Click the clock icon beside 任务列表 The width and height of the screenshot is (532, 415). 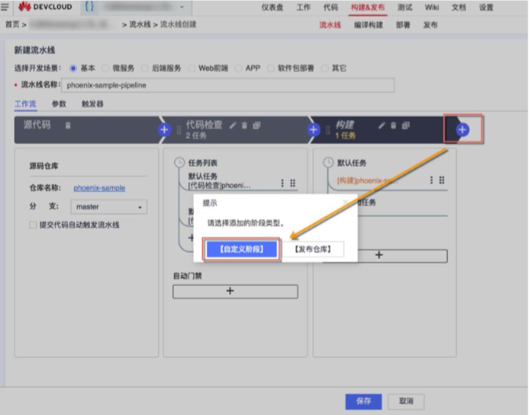pyautogui.click(x=179, y=163)
